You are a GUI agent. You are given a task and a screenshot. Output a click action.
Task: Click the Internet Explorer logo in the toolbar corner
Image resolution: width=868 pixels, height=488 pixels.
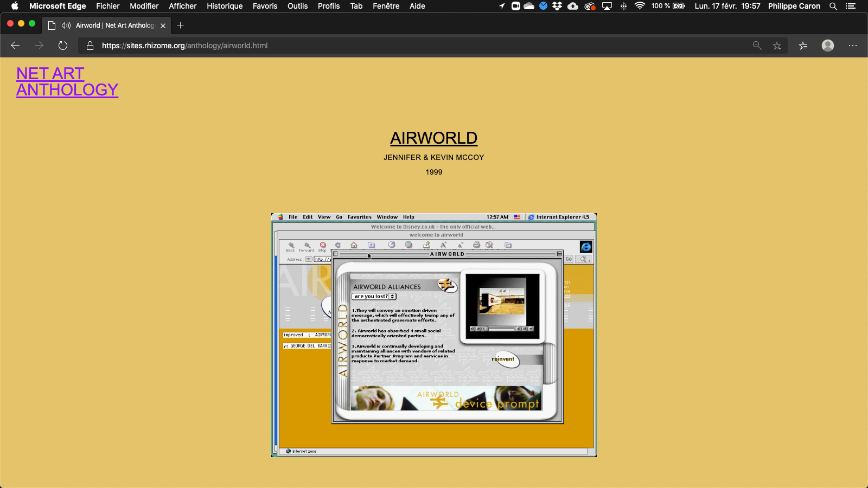[x=586, y=248]
